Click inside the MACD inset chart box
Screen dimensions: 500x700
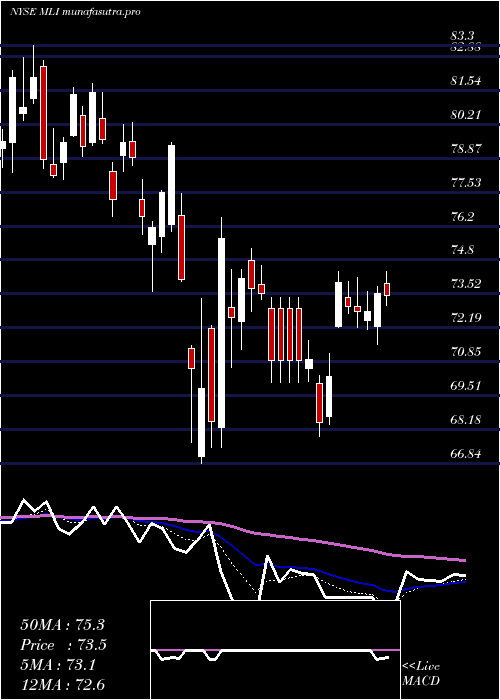click(275, 650)
